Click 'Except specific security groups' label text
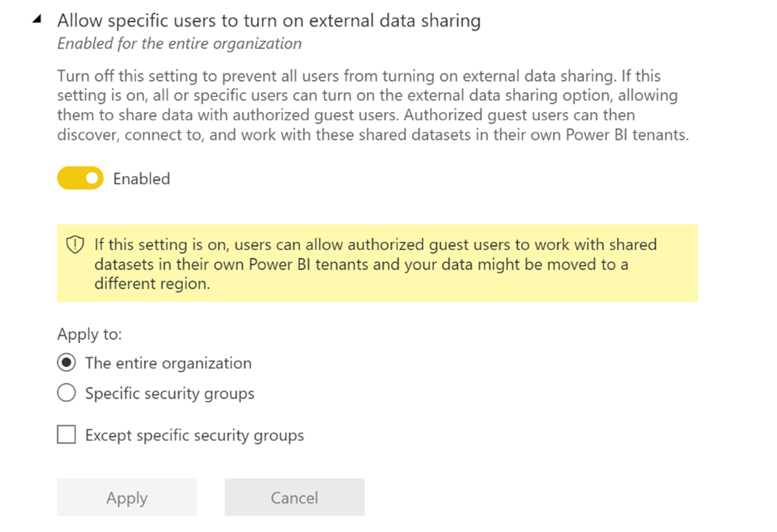 [194, 435]
